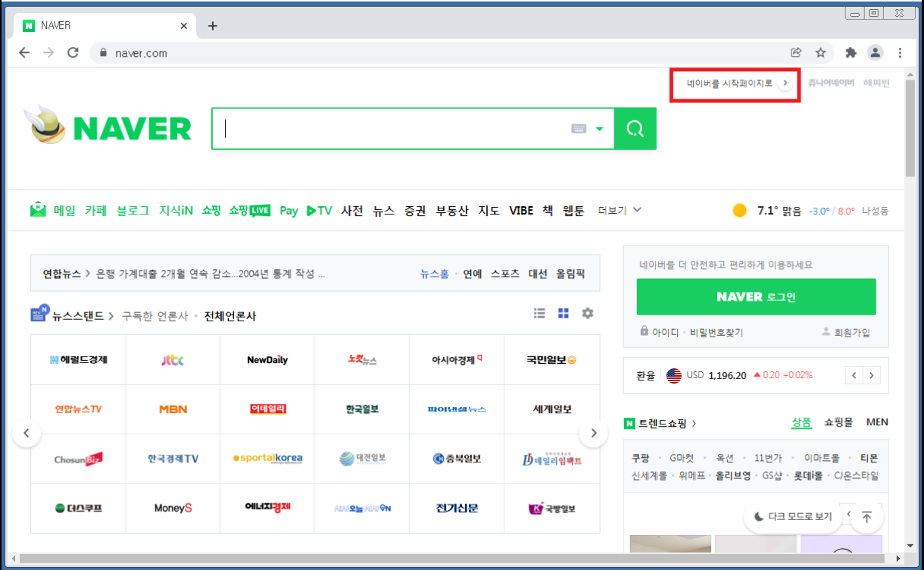Open the 해피빈 link

tap(876, 83)
